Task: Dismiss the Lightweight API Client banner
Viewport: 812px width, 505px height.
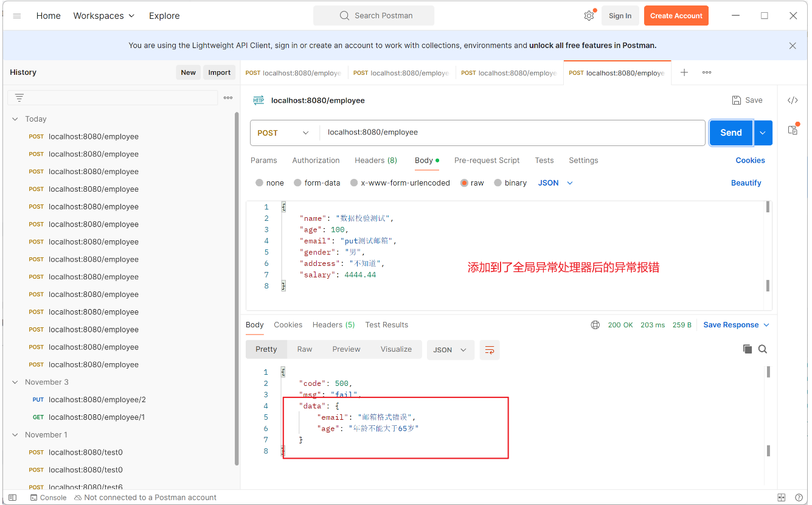Action: [793, 46]
